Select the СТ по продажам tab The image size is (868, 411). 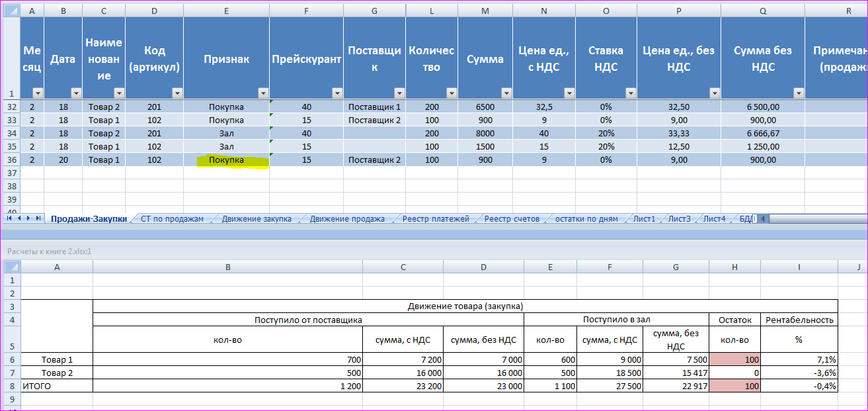coord(172,219)
